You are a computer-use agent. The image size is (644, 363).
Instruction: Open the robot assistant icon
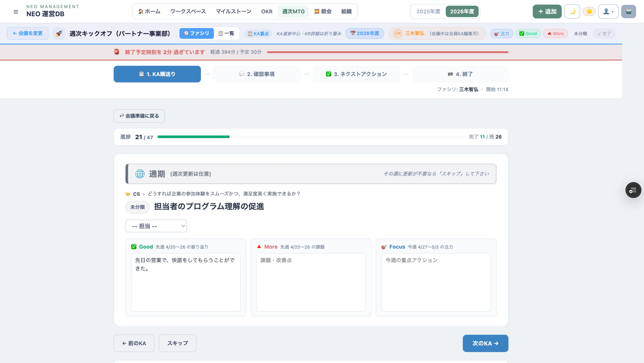(x=628, y=11)
